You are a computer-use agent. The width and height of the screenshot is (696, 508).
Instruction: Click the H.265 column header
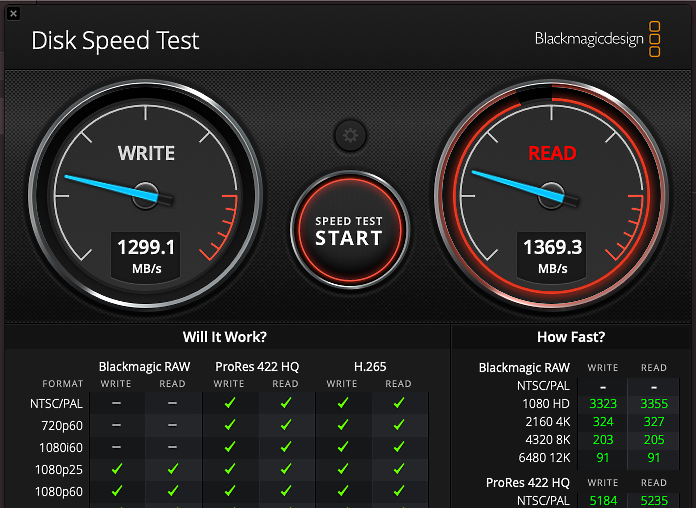click(x=370, y=367)
